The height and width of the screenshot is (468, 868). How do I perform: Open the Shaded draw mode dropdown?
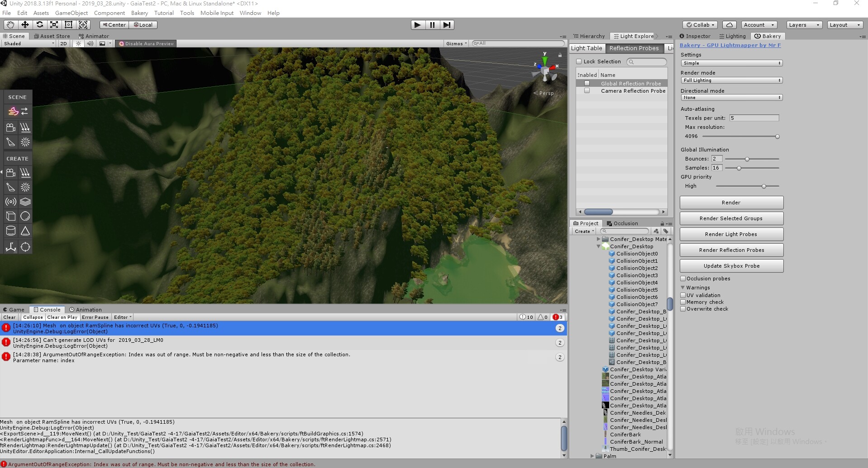click(x=28, y=43)
